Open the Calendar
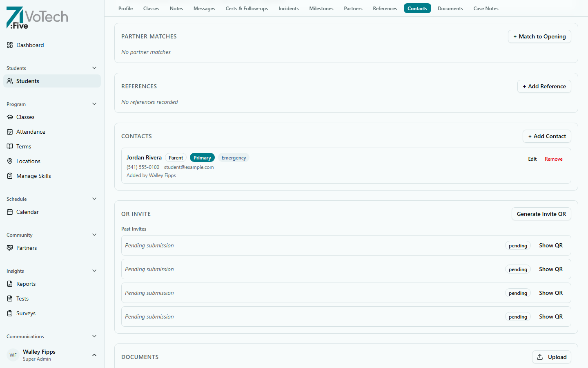Screen dimensions: 588x368 pos(27,212)
